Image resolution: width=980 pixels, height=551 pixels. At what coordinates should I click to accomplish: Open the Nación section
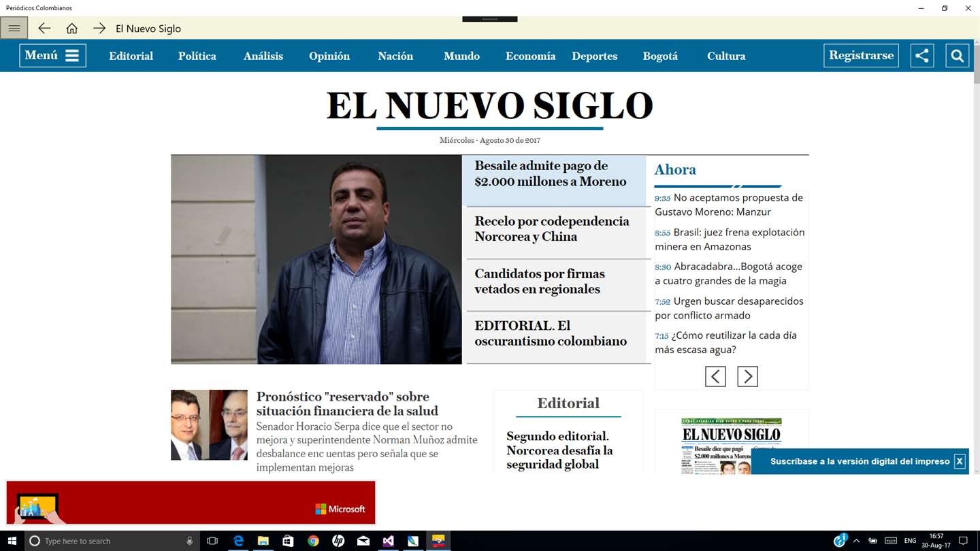395,56
